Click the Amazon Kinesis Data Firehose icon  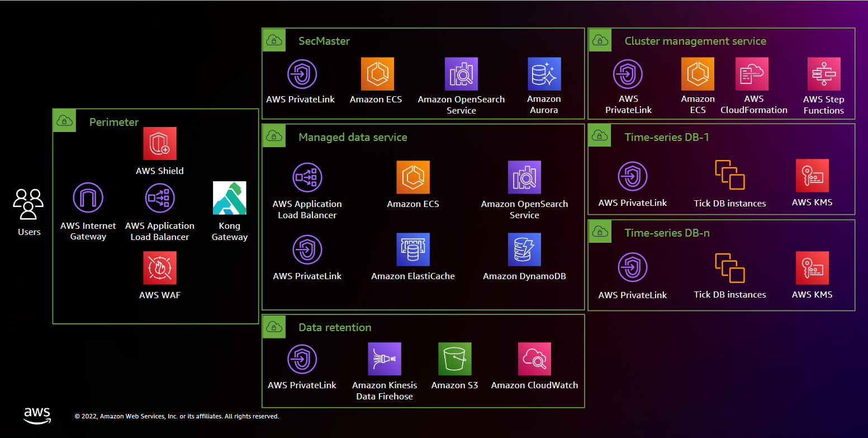(x=385, y=359)
